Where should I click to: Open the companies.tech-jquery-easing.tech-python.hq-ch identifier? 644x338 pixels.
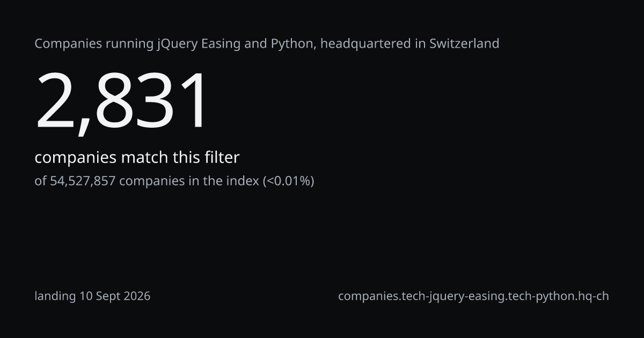473,296
